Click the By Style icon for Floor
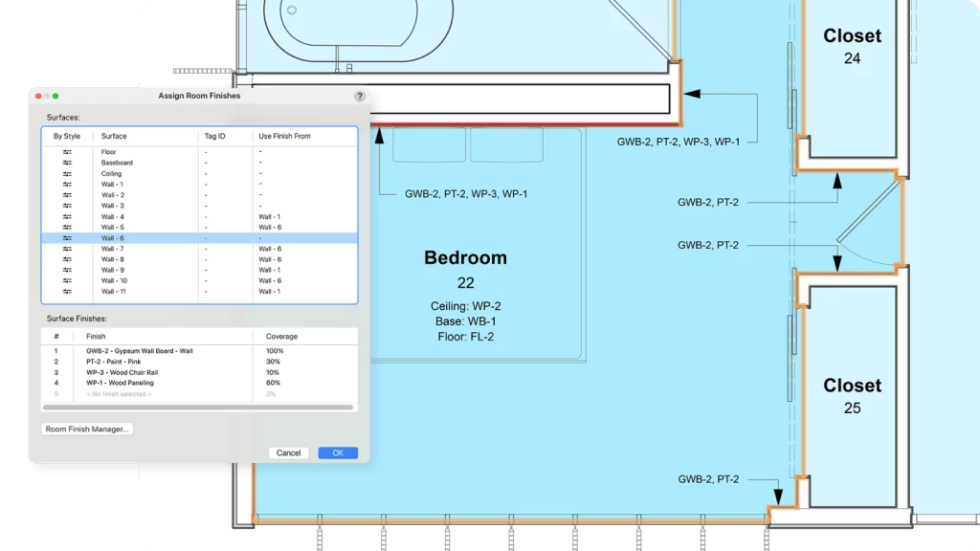The image size is (980, 551). point(68,152)
